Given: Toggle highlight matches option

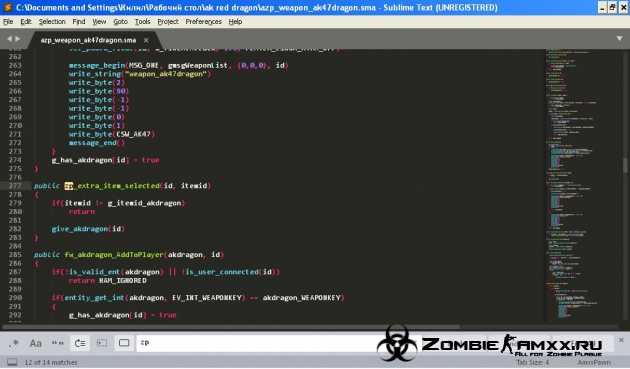Looking at the screenshot, I should tap(124, 343).
